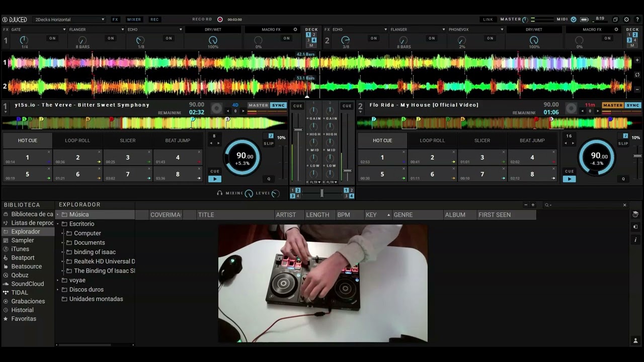Image resolution: width=644 pixels, height=362 pixels.
Task: Open the FX panel button in top bar
Action: click(115, 20)
